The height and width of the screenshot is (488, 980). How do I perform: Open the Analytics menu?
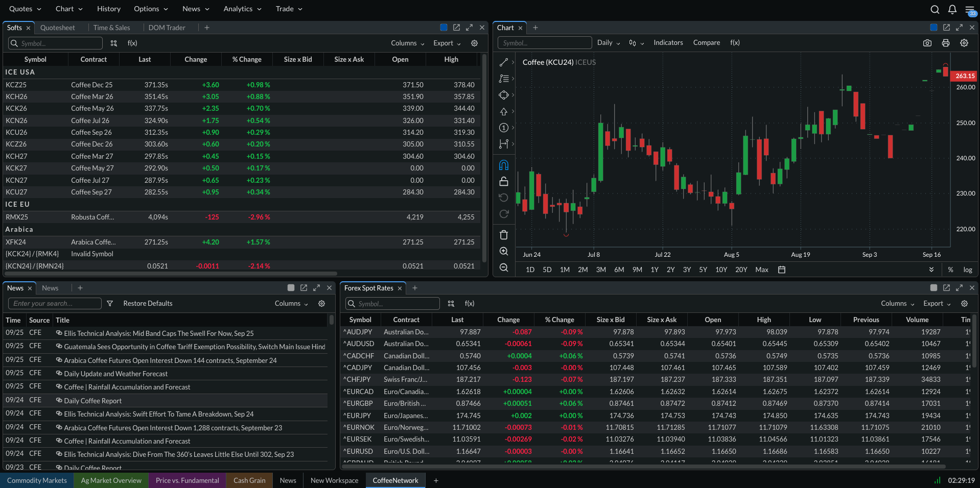(x=242, y=9)
